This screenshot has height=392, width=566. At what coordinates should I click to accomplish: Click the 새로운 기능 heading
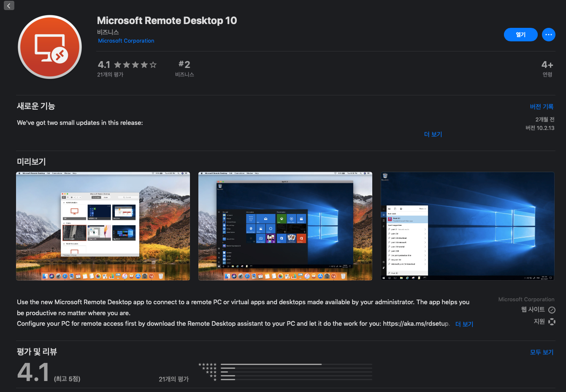click(36, 106)
